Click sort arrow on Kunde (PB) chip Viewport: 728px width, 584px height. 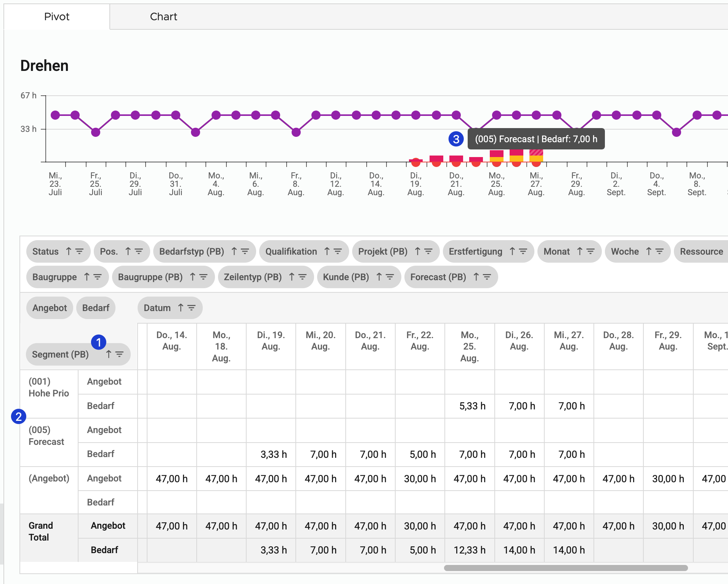pos(379,277)
